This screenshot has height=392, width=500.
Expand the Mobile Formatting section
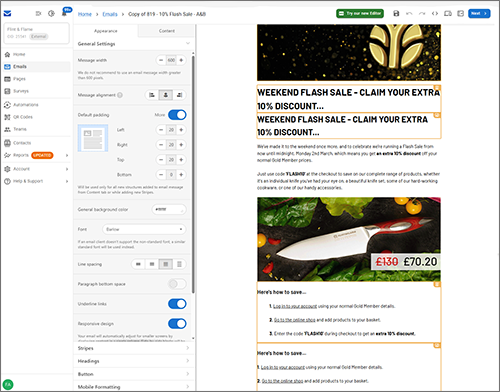(x=133, y=387)
